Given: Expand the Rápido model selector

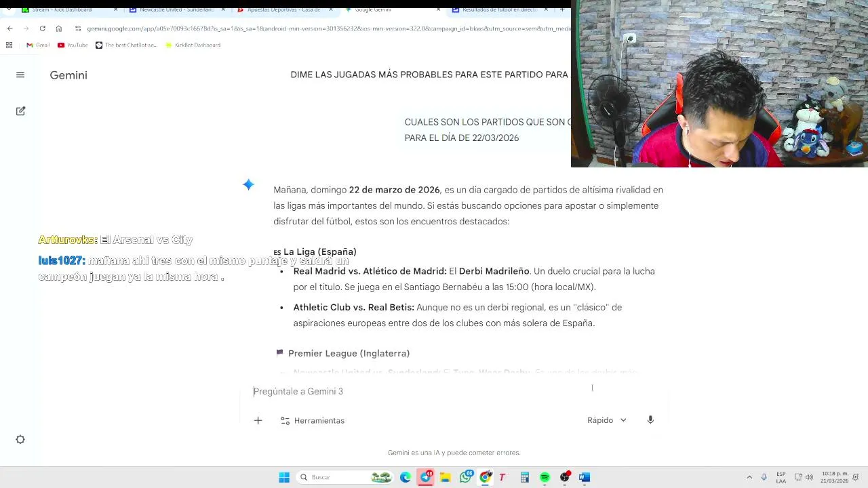Looking at the screenshot, I should click(606, 420).
